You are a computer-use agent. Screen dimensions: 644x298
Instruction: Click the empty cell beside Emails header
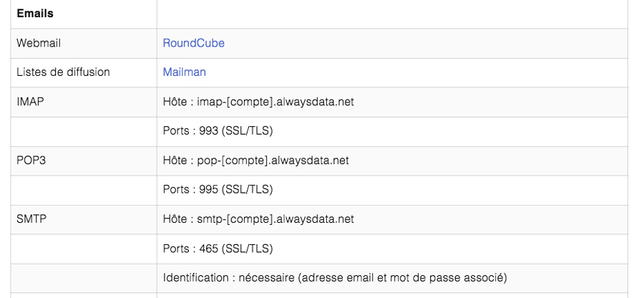coord(392,14)
